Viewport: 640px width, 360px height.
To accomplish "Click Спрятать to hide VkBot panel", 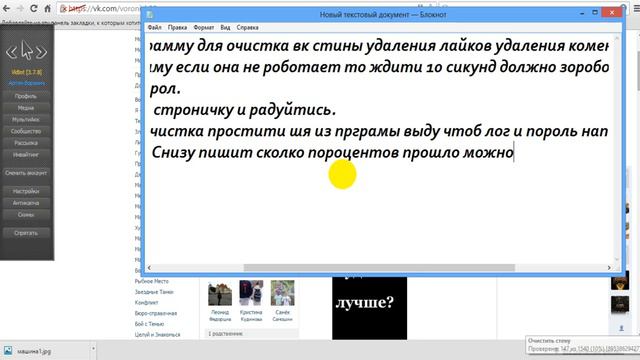I will click(x=26, y=233).
